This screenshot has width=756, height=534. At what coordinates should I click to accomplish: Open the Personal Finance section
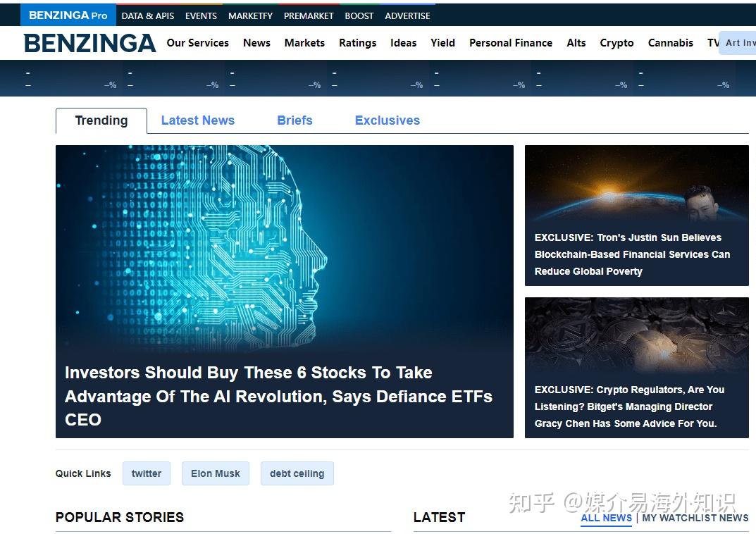[x=510, y=43]
